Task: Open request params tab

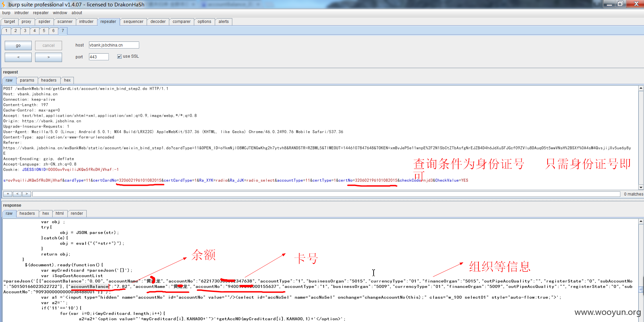Action: pyautogui.click(x=27, y=80)
